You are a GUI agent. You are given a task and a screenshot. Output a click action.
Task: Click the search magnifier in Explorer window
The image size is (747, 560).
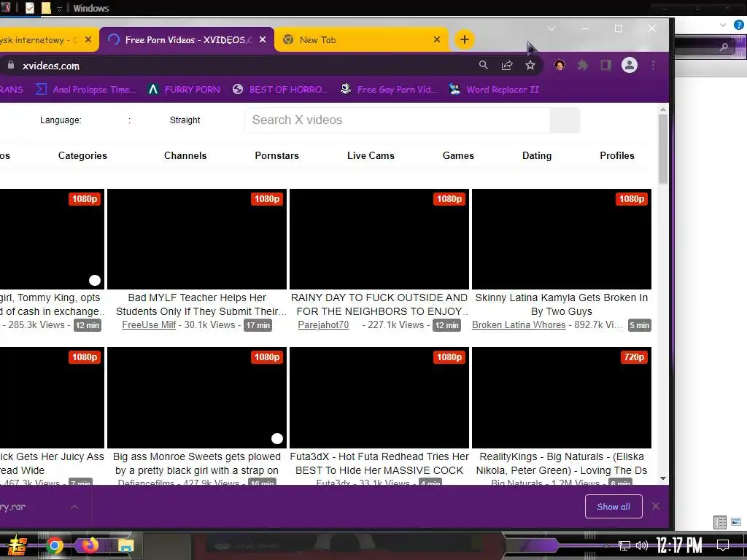[724, 47]
